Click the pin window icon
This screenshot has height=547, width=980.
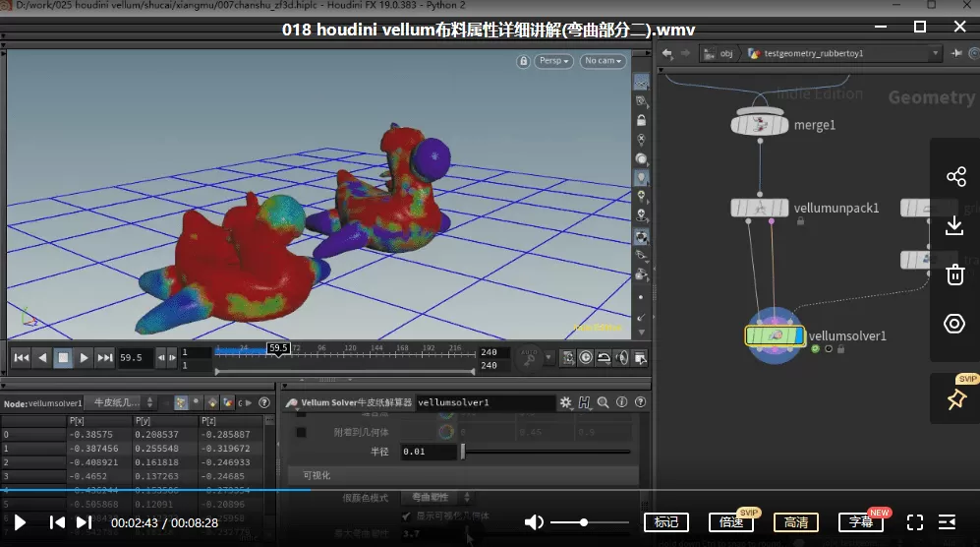pos(954,399)
